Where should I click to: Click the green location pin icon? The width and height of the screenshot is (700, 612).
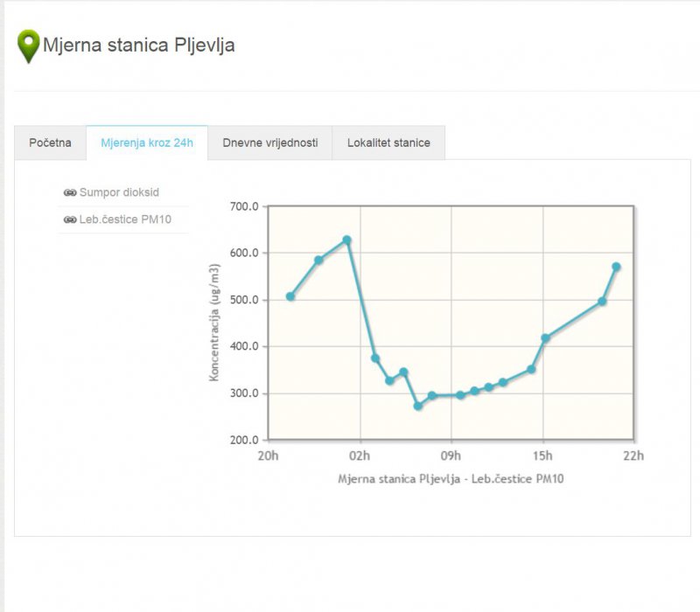[29, 45]
